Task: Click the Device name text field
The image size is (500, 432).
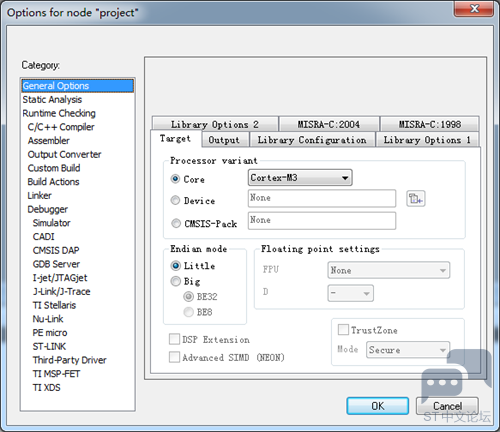Action: point(322,198)
